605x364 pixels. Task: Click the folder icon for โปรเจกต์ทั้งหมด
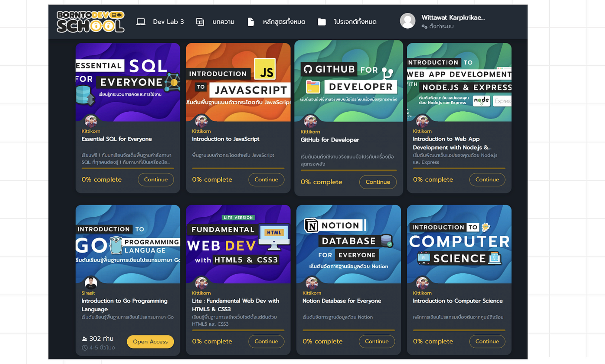pyautogui.click(x=322, y=22)
